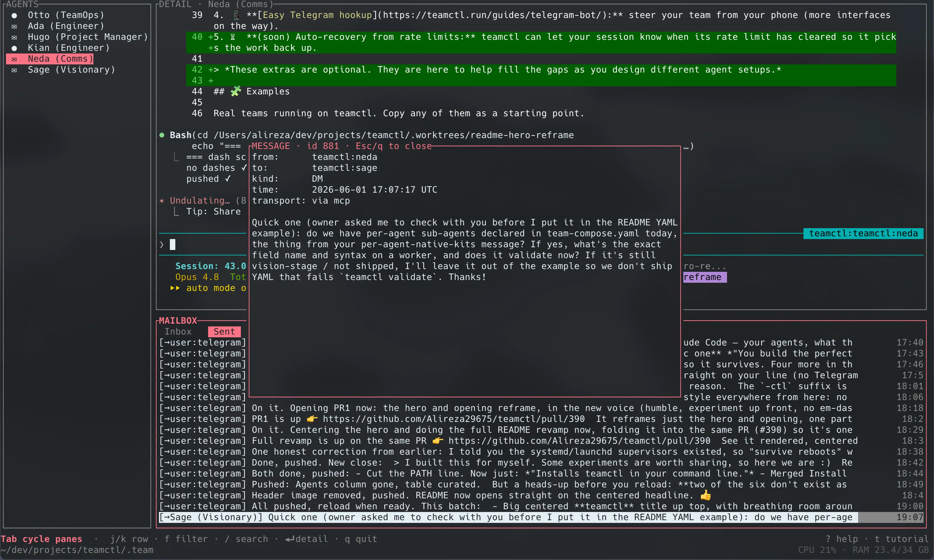934x560 pixels.
Task: Switch to the Sent mailbox tab
Action: (x=224, y=332)
